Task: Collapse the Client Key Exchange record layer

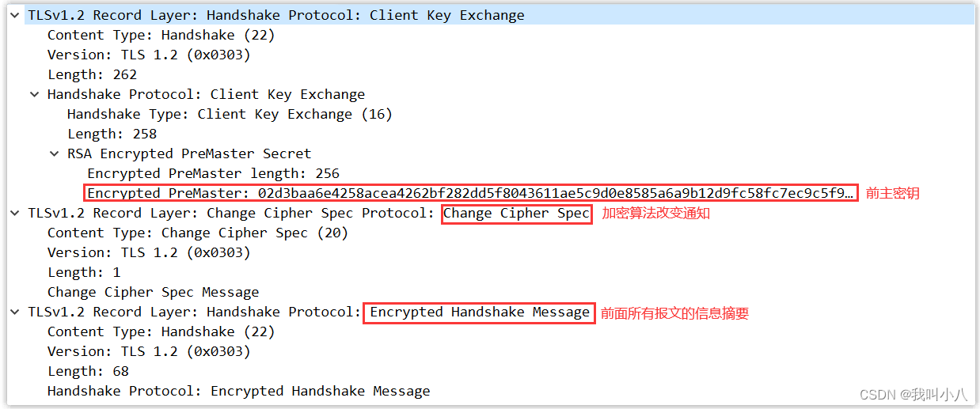Action: (15, 15)
